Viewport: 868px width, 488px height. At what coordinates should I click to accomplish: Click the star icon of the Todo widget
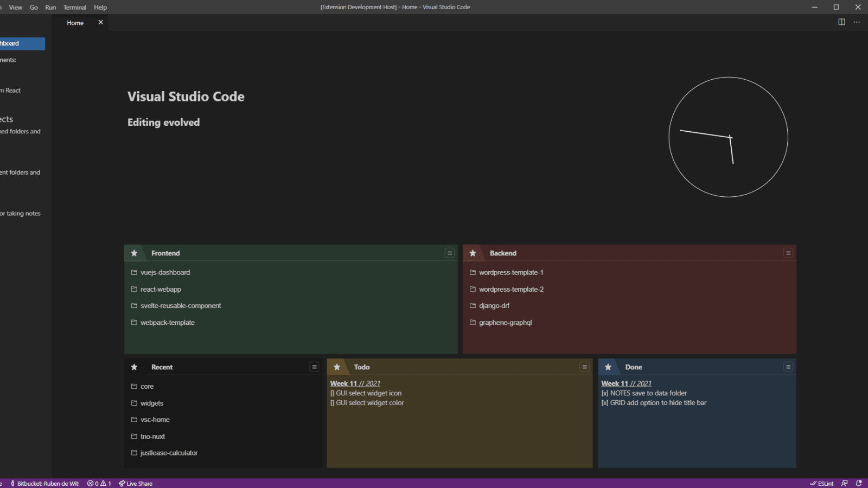[x=337, y=367]
